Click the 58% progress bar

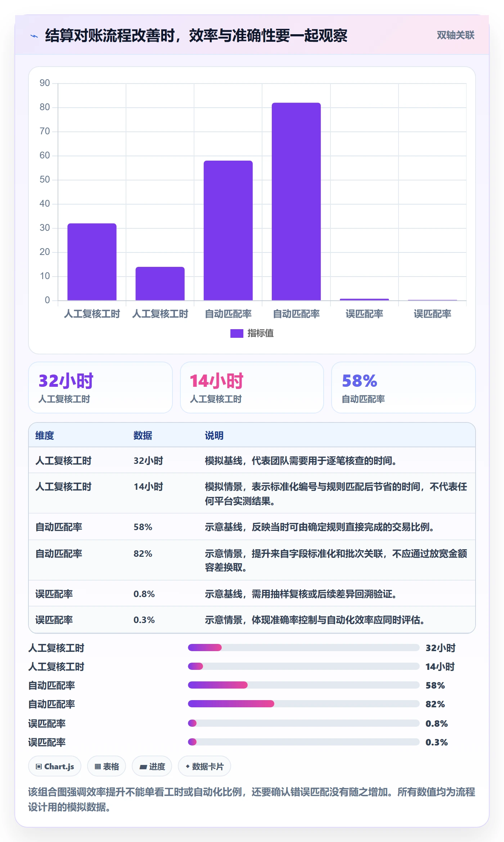tap(303, 685)
